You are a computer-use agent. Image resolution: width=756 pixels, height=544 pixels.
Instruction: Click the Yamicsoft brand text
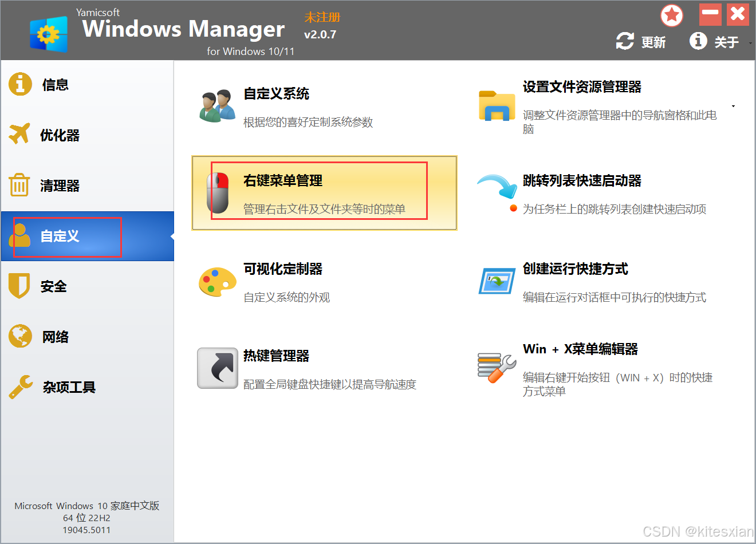98,12
